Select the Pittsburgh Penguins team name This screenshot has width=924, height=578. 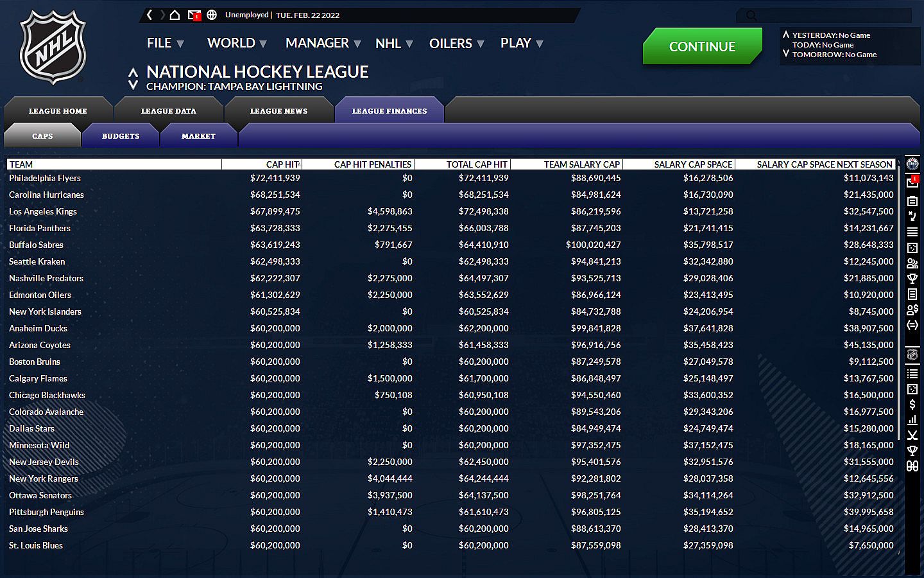46,512
